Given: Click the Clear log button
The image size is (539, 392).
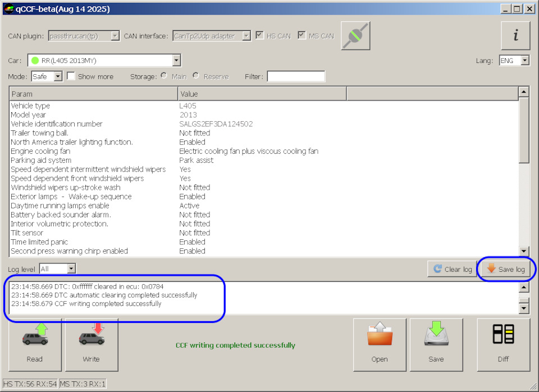Looking at the screenshot, I should pyautogui.click(x=452, y=269).
